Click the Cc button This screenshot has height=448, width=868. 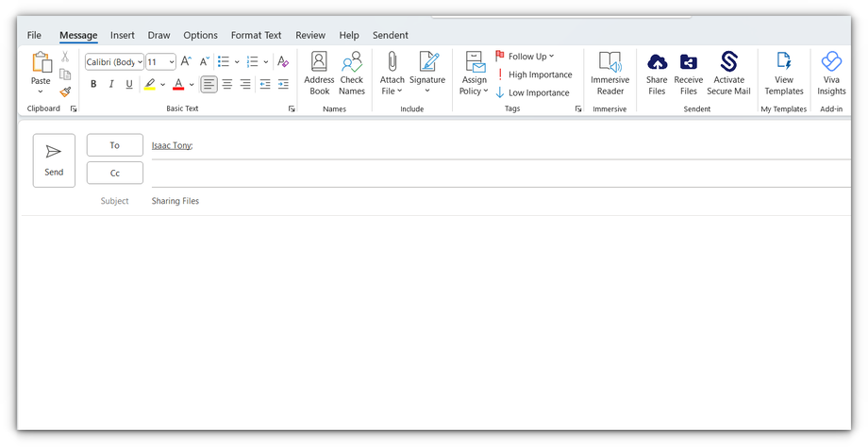114,174
